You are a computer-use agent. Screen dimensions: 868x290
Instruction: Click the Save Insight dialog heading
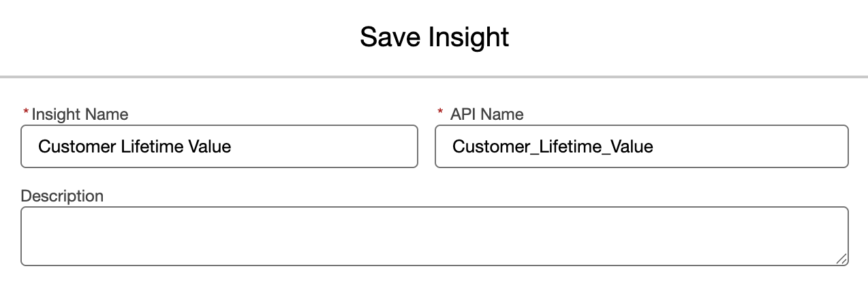click(434, 37)
